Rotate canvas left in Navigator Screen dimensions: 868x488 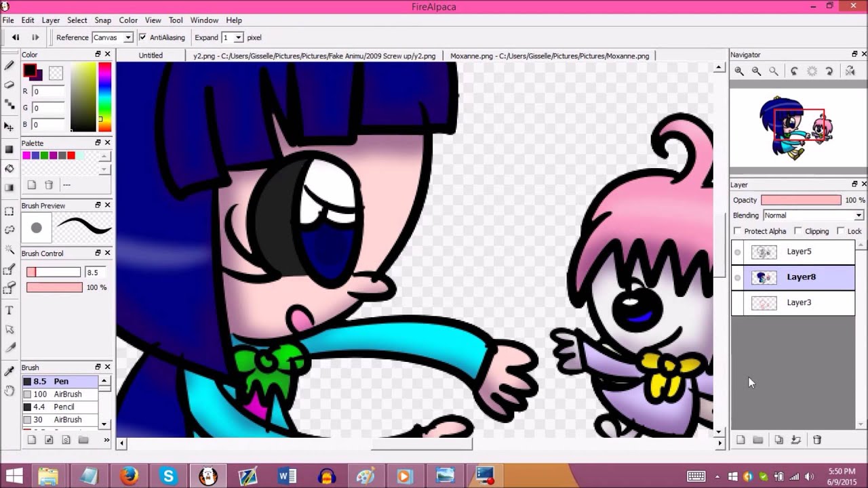[x=794, y=71]
